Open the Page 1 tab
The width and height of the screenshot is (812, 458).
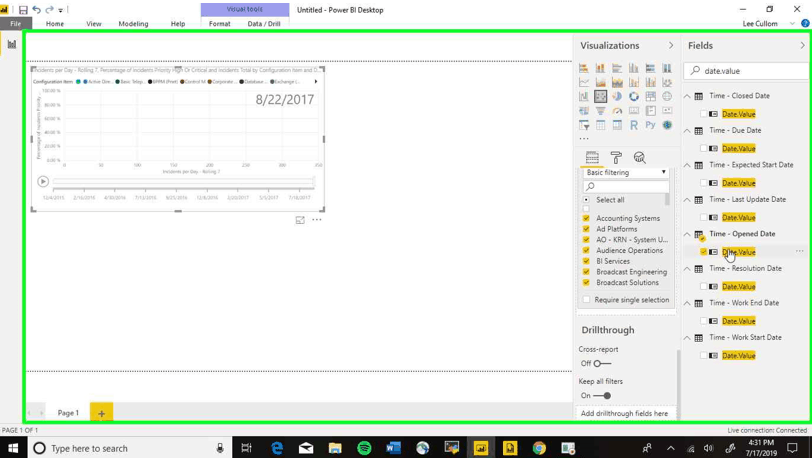(68, 413)
